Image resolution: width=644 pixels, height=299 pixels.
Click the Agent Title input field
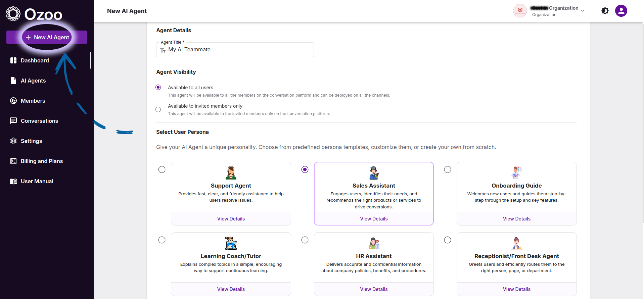(x=238, y=50)
